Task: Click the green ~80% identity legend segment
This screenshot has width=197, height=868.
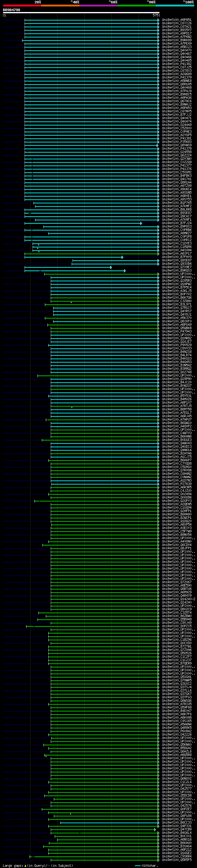Action: click(137, 6)
